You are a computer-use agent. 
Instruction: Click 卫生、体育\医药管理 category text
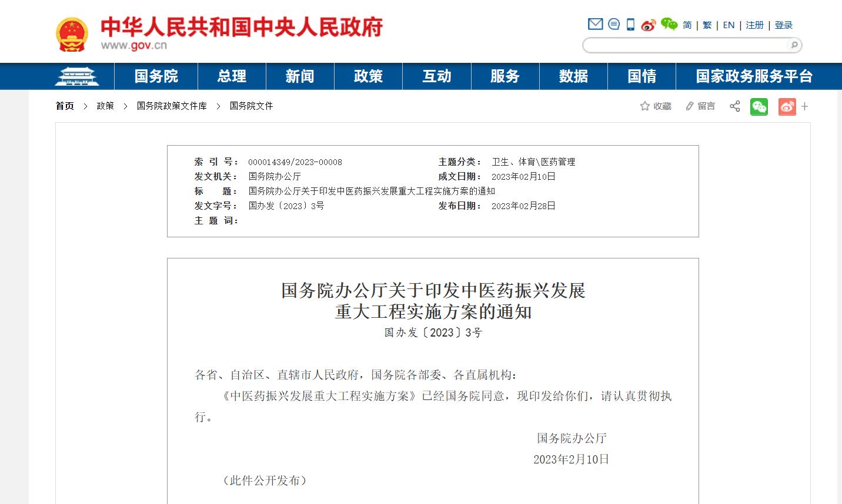[x=533, y=162]
